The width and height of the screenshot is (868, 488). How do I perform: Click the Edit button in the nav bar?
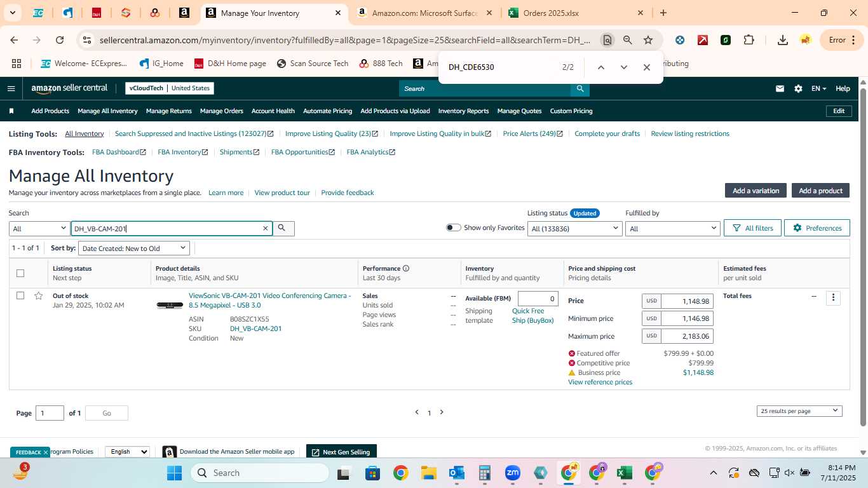click(x=839, y=111)
